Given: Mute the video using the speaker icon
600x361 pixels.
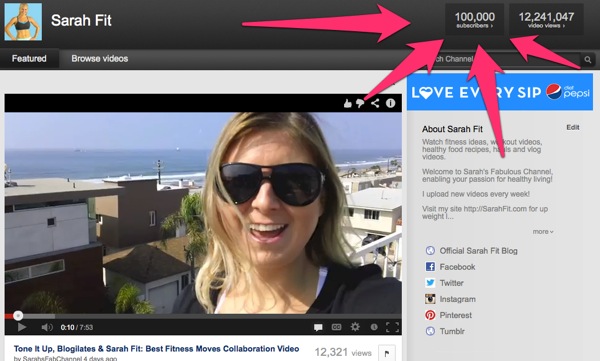Looking at the screenshot, I should tap(47, 327).
